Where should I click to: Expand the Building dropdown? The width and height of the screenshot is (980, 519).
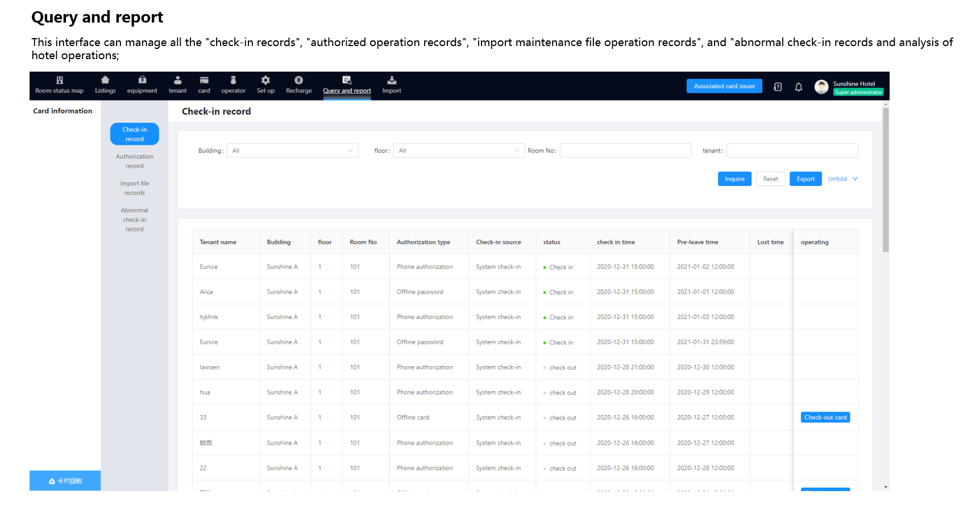293,151
